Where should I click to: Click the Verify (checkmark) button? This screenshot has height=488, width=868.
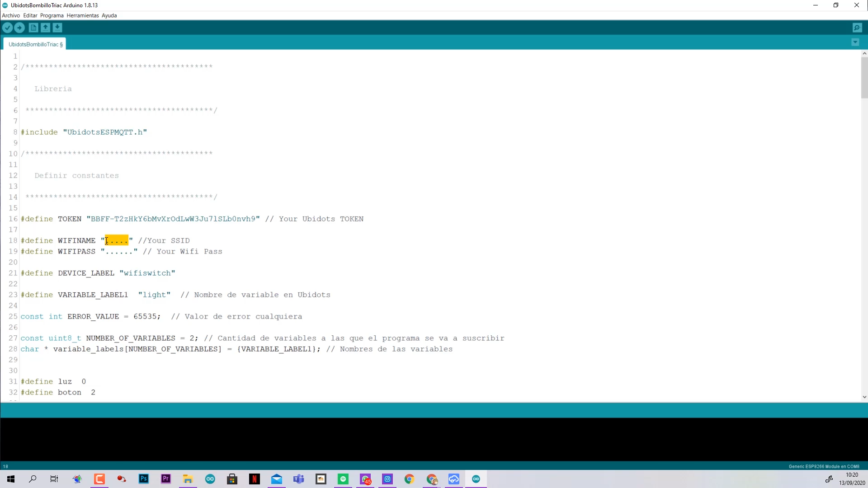point(7,28)
